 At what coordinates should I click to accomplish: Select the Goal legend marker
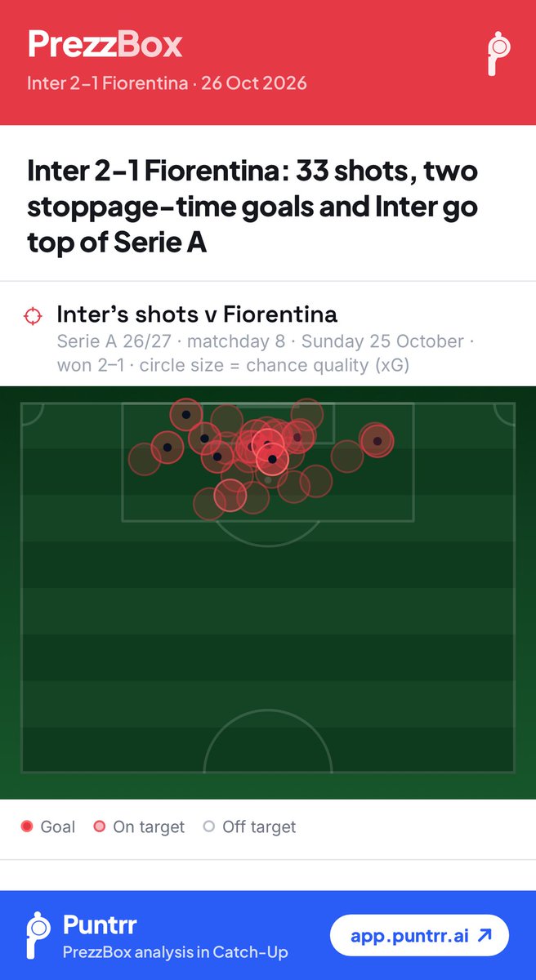26,826
